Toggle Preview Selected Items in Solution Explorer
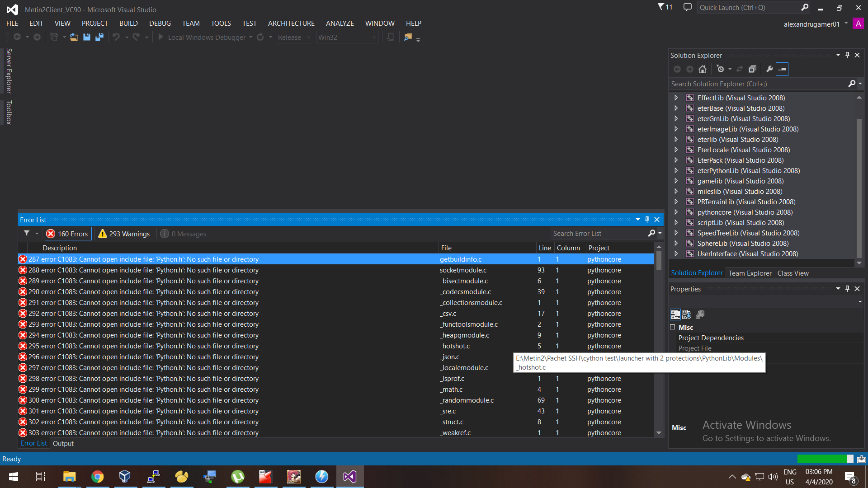Viewport: 868px width, 488px height. (x=782, y=69)
